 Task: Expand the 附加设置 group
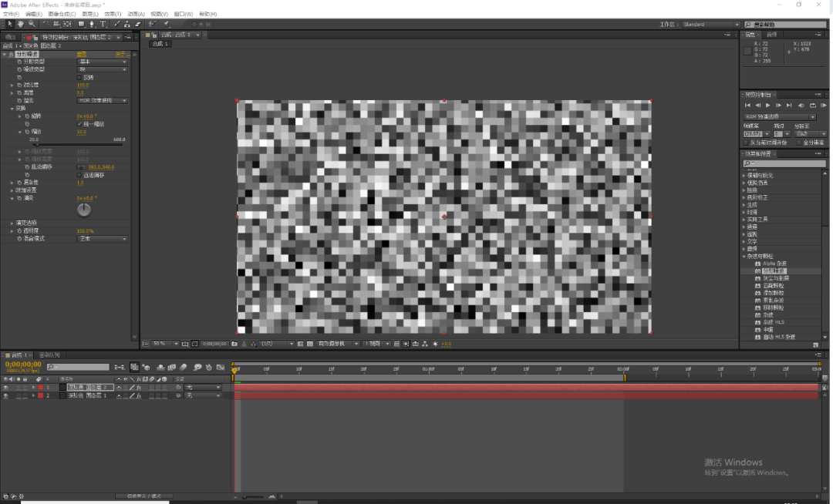point(12,190)
